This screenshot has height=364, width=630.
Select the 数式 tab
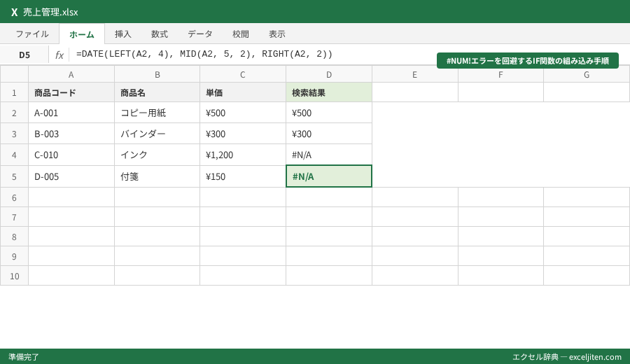[x=160, y=34]
